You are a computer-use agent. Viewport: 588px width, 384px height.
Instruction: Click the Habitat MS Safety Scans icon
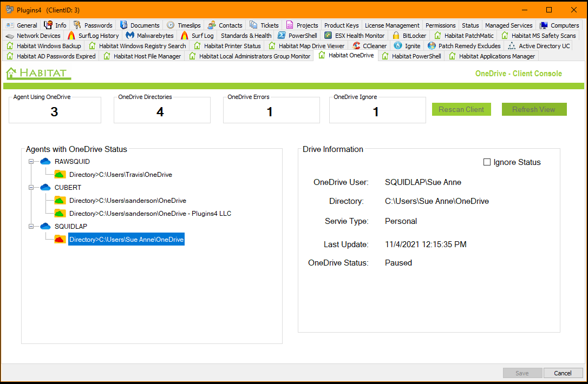505,36
